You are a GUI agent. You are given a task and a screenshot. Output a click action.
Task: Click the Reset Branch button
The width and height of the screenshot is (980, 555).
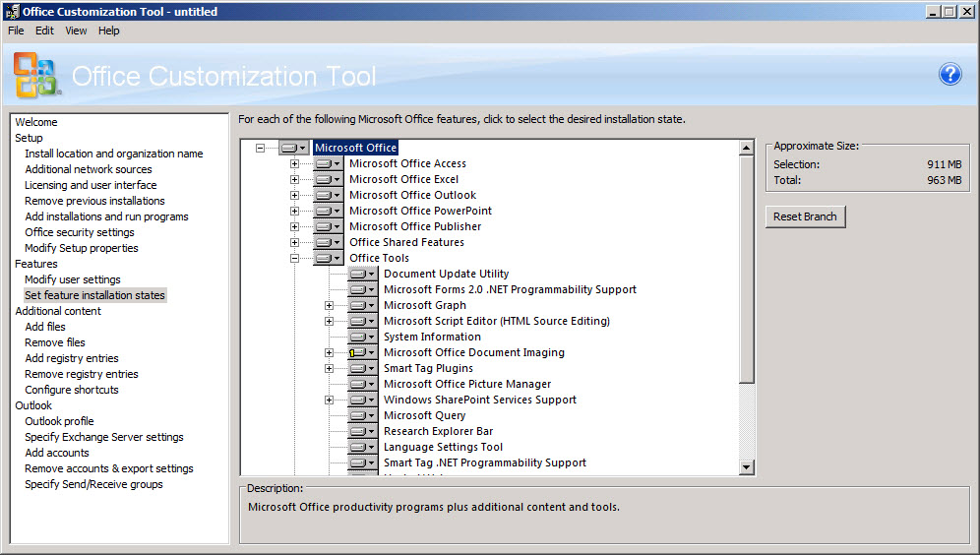point(805,216)
